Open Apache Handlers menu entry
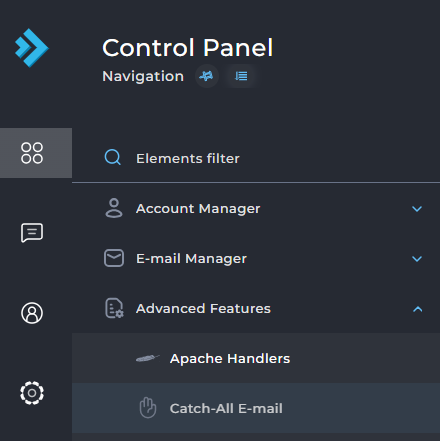Screen dimensions: 440x441 [x=256, y=358]
